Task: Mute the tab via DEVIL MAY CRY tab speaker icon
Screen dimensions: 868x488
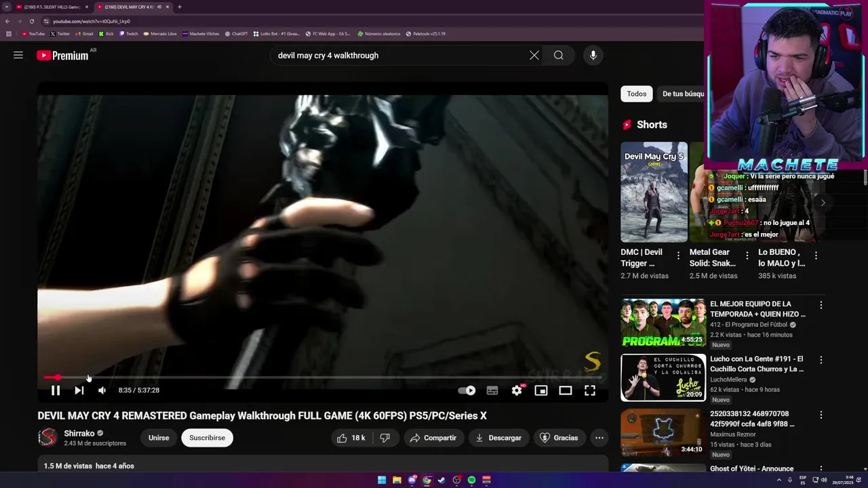Action: pos(159,7)
